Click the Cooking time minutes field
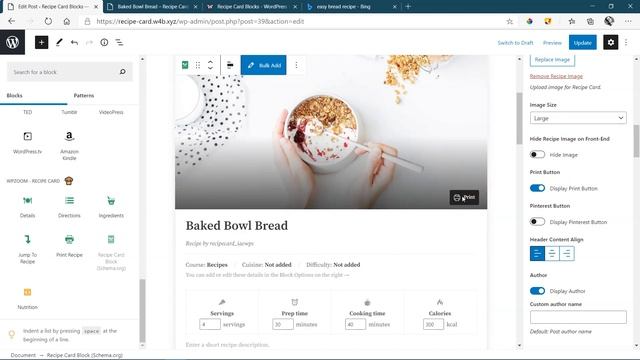 (355, 324)
